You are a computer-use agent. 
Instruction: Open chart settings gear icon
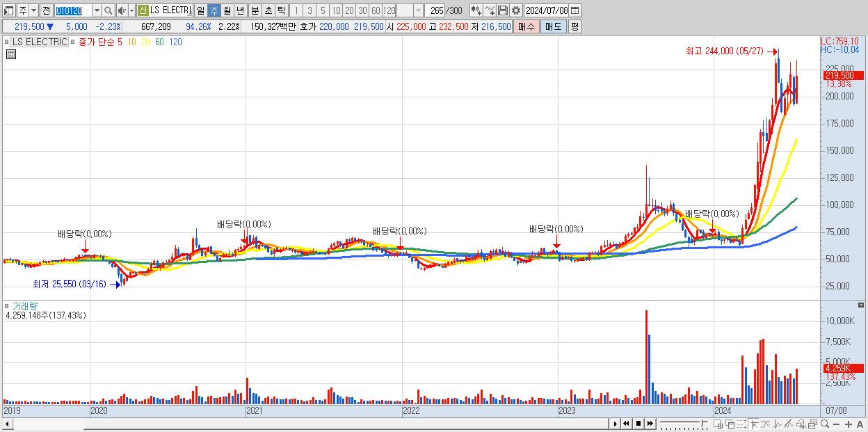coord(516,10)
